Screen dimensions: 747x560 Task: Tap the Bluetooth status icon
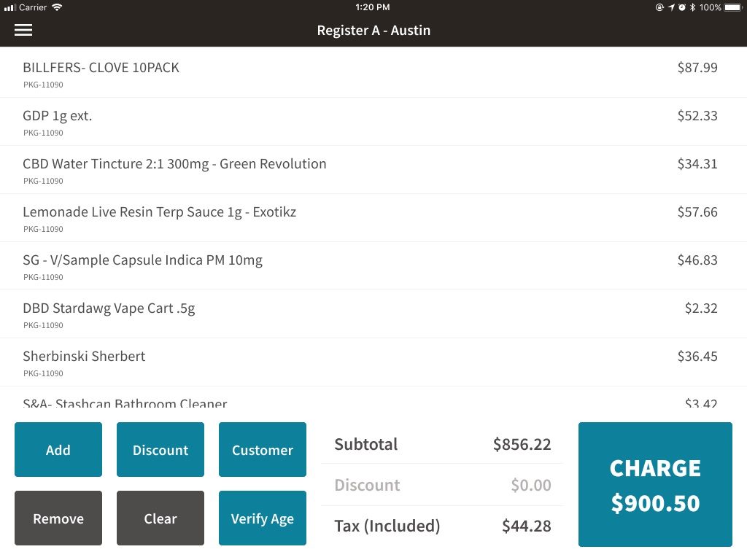[692, 7]
